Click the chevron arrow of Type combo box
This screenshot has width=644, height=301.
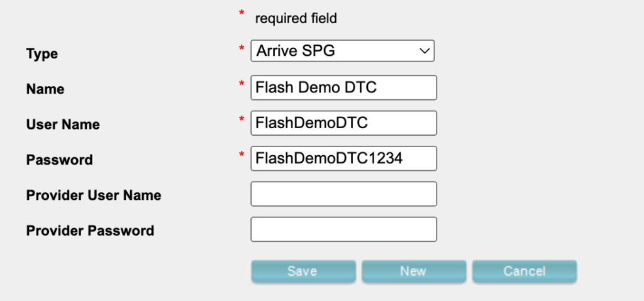pos(425,52)
